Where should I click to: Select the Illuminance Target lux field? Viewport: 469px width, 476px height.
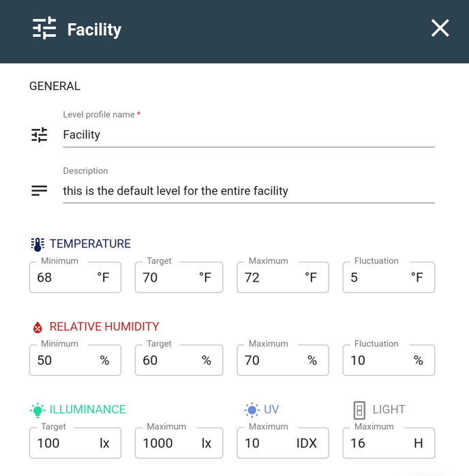point(75,443)
